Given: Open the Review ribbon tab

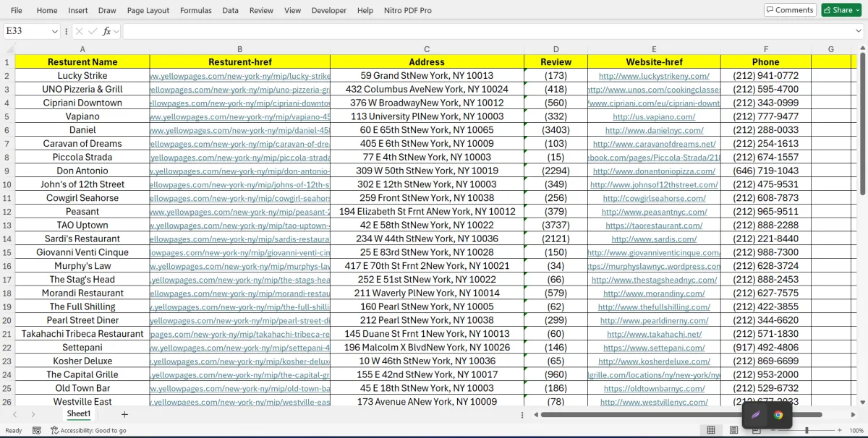Looking at the screenshot, I should 261,10.
